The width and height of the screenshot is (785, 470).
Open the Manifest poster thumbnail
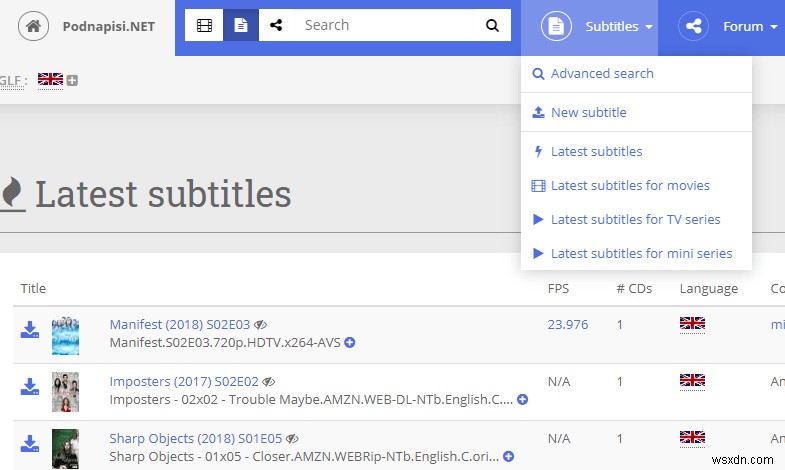[x=66, y=335]
